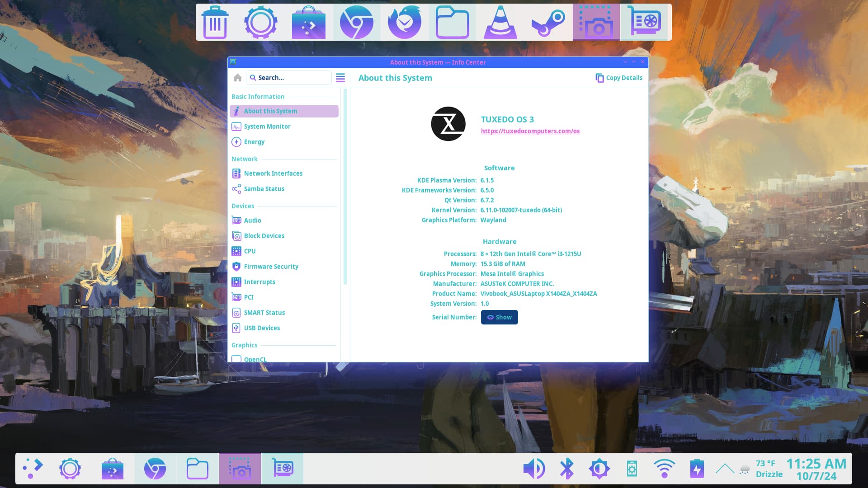
Task: Launch Steam from top dock
Action: tap(548, 22)
